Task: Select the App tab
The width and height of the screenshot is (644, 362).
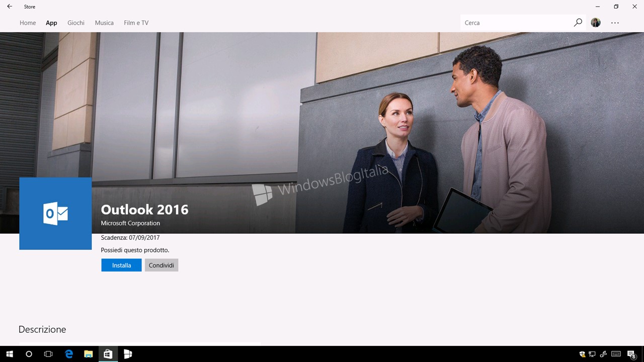Action: (51, 23)
